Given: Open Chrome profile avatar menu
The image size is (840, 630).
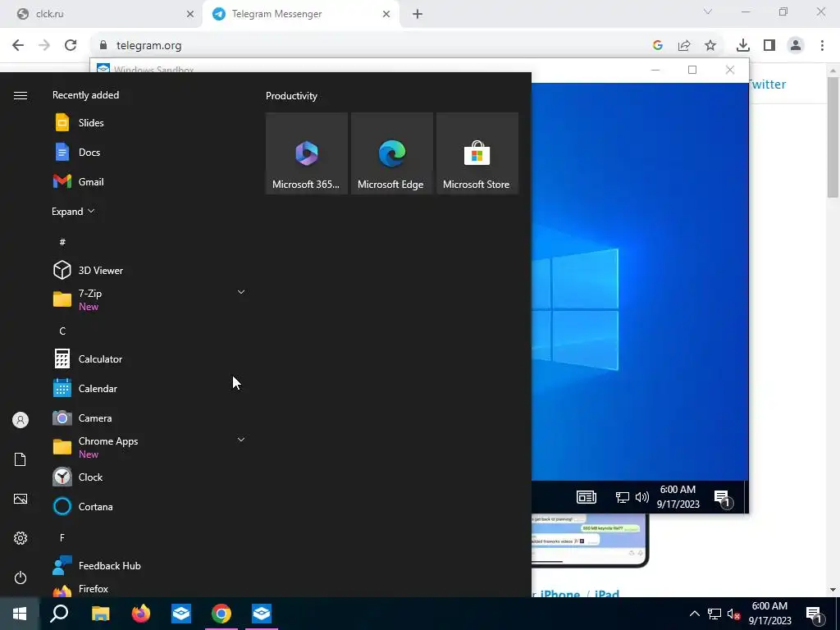Looking at the screenshot, I should (x=796, y=46).
